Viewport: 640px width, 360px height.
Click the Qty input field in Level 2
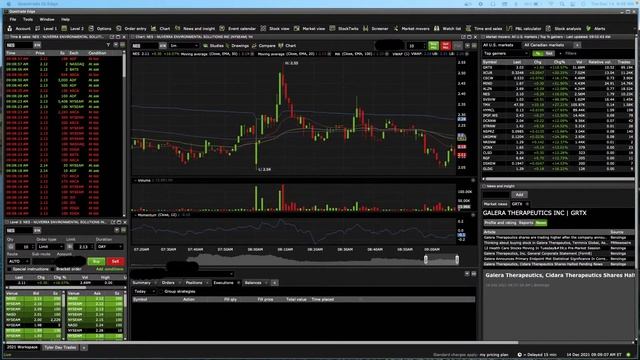coord(25,247)
